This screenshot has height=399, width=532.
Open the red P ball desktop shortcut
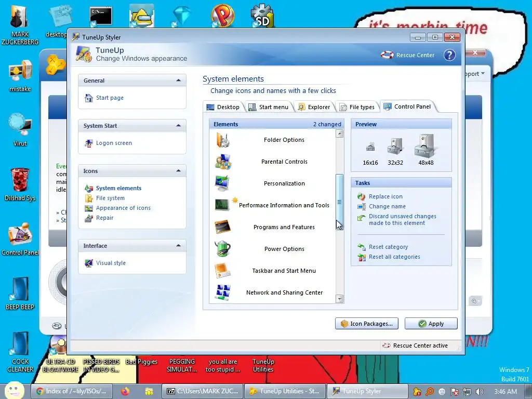point(222,16)
